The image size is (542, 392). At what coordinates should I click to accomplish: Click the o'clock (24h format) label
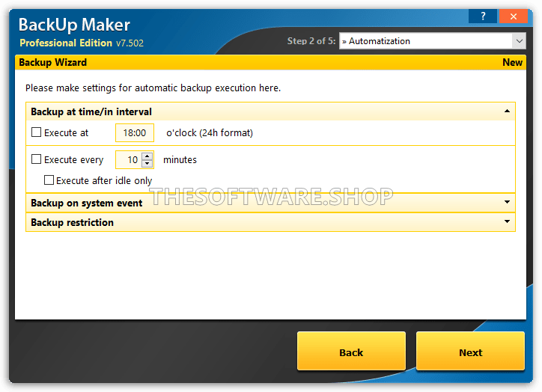click(x=210, y=133)
